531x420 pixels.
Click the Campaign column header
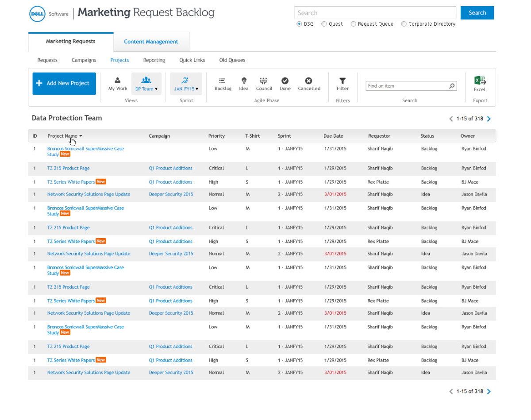tap(159, 136)
